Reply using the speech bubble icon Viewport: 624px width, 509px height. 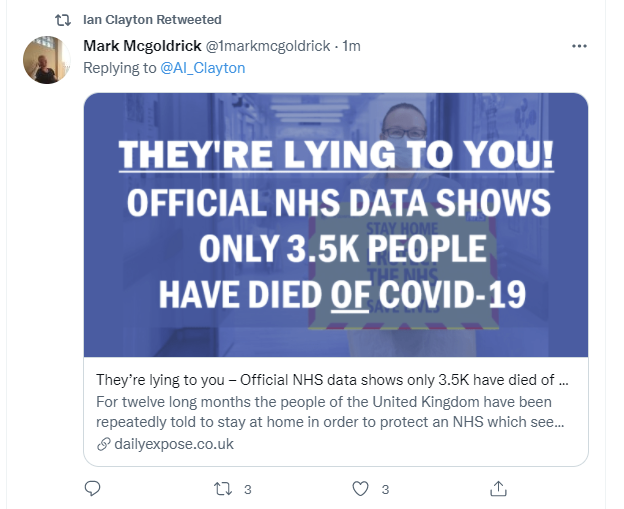tap(92, 489)
